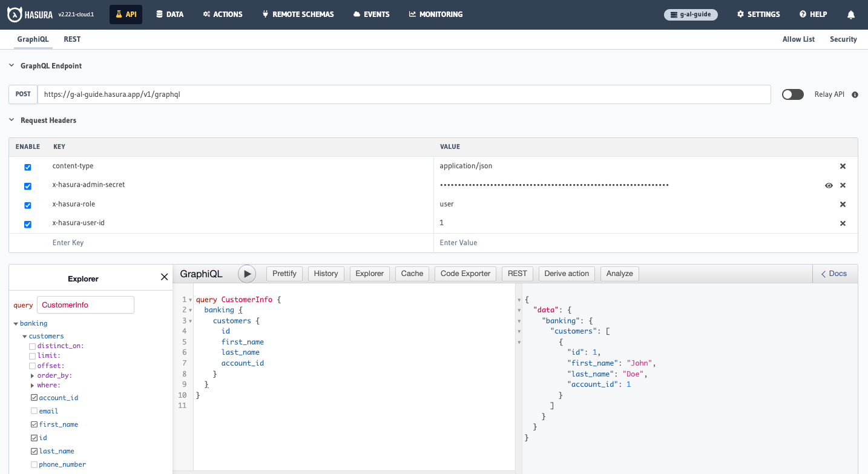Viewport: 868px width, 474px height.
Task: Expand order_by in the Explorer tree
Action: [x=33, y=375]
